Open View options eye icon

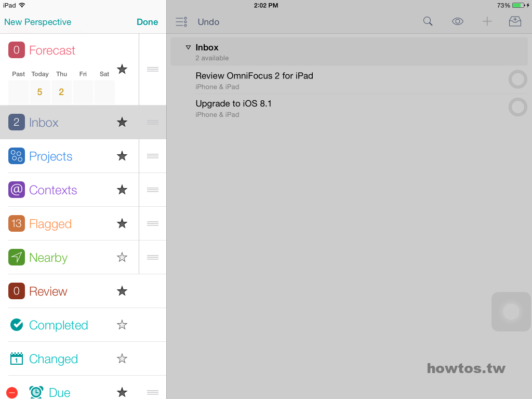coord(457,21)
